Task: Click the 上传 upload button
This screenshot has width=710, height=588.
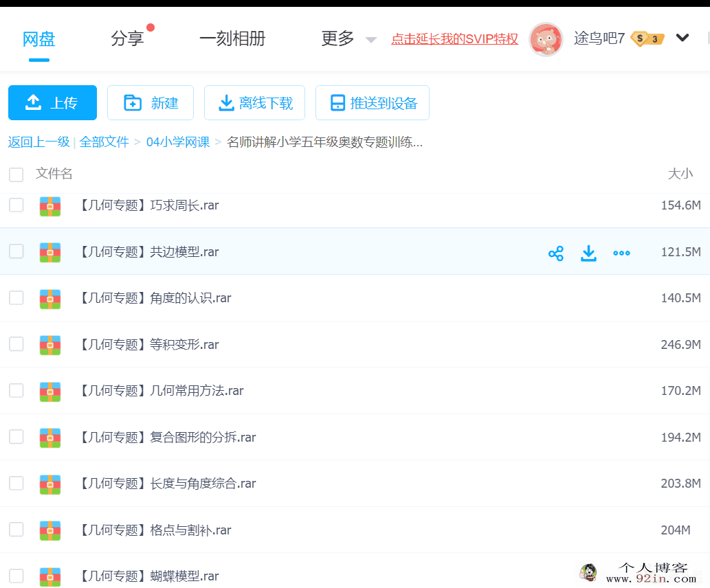Action: tap(52, 103)
